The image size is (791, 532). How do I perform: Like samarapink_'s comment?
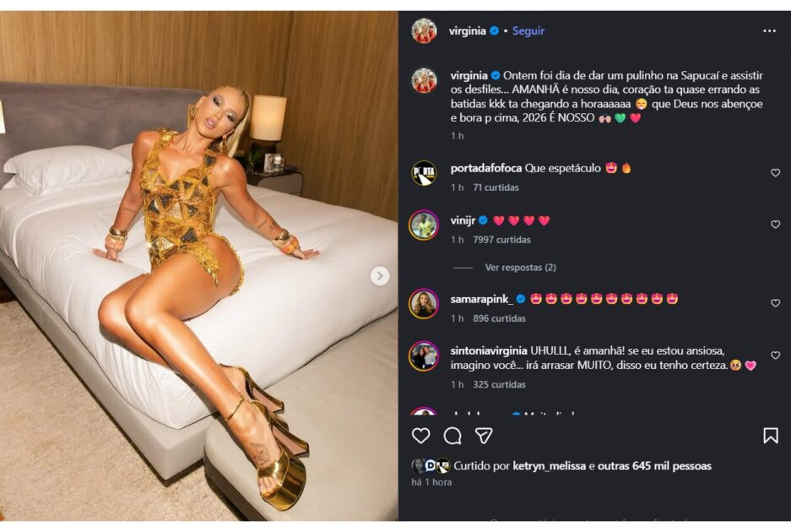pyautogui.click(x=775, y=303)
